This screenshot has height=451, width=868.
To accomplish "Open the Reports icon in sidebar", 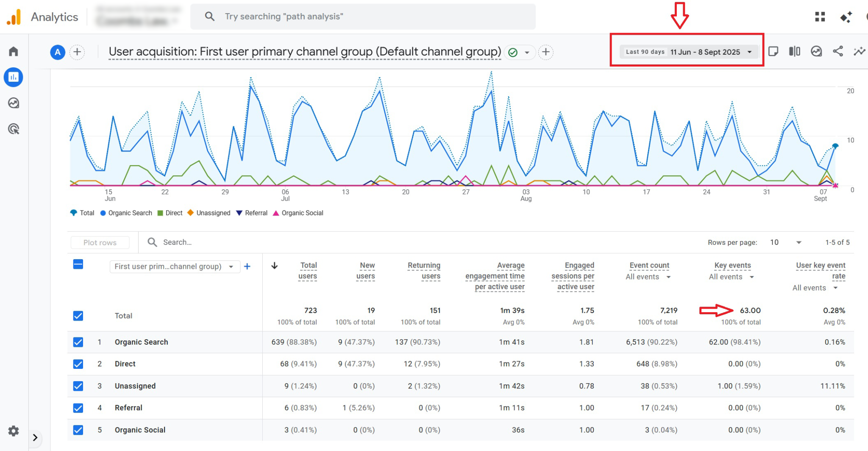I will coord(14,77).
